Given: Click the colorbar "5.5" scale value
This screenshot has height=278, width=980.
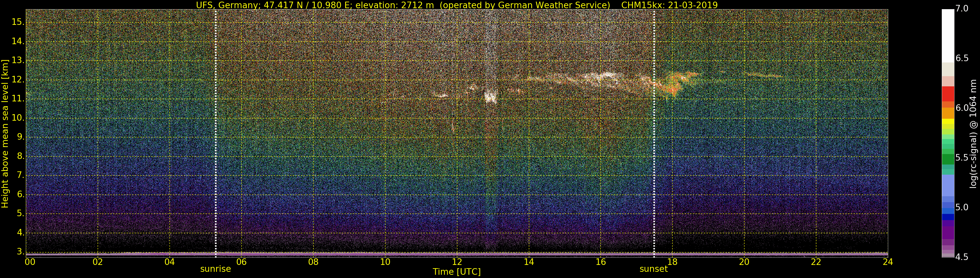Looking at the screenshot, I should (x=962, y=158).
